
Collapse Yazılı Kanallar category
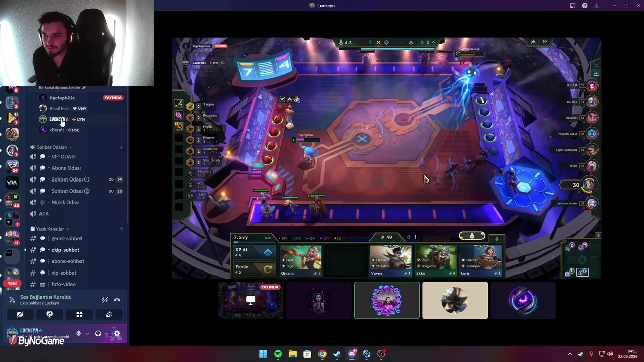(50, 229)
